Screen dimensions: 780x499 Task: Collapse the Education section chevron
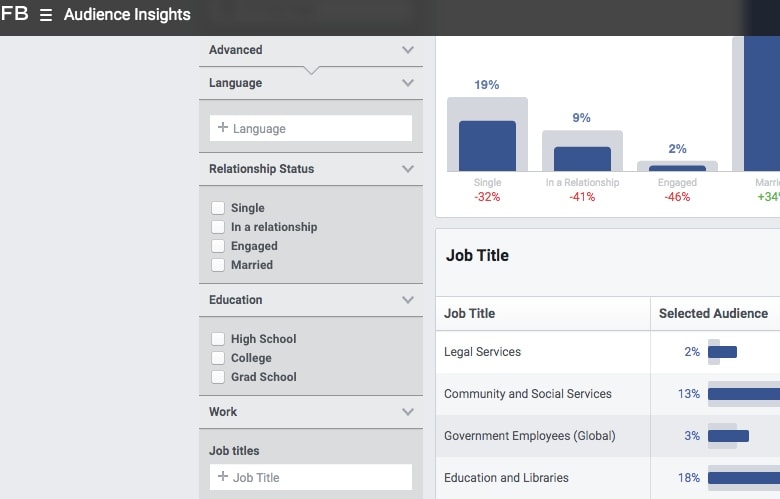[x=407, y=300]
